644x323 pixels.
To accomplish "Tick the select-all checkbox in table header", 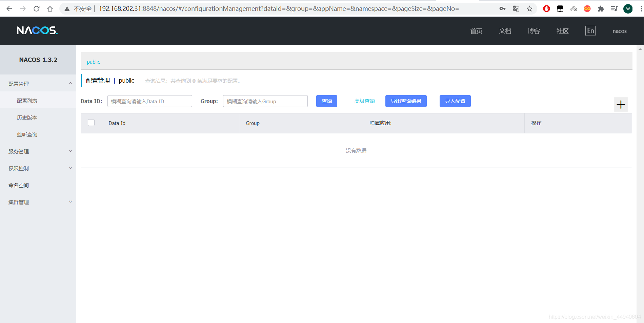I will (91, 123).
